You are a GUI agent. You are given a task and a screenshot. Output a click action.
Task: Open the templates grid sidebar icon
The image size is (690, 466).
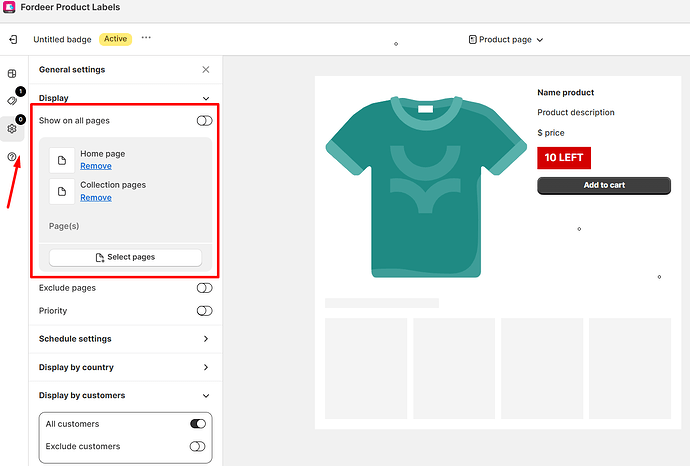pyautogui.click(x=12, y=74)
